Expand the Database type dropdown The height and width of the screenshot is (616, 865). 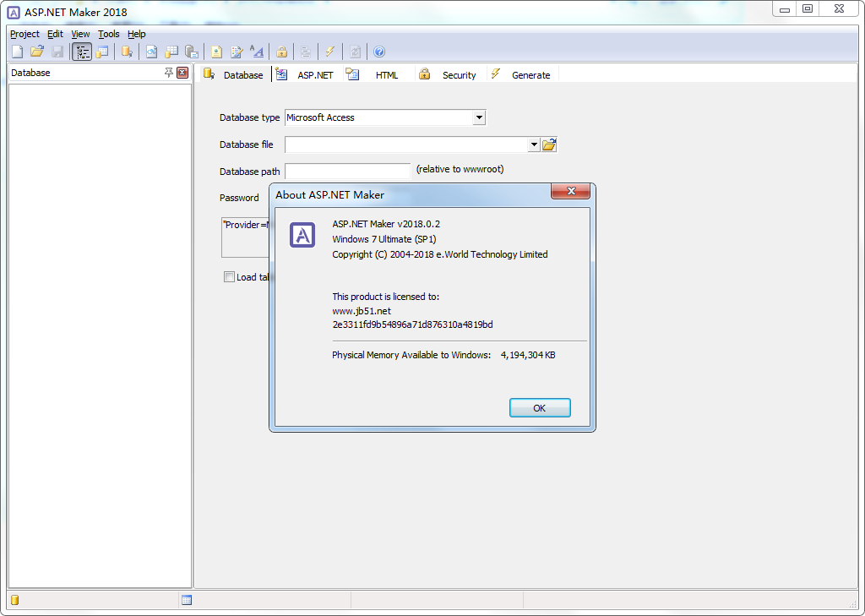[479, 117]
